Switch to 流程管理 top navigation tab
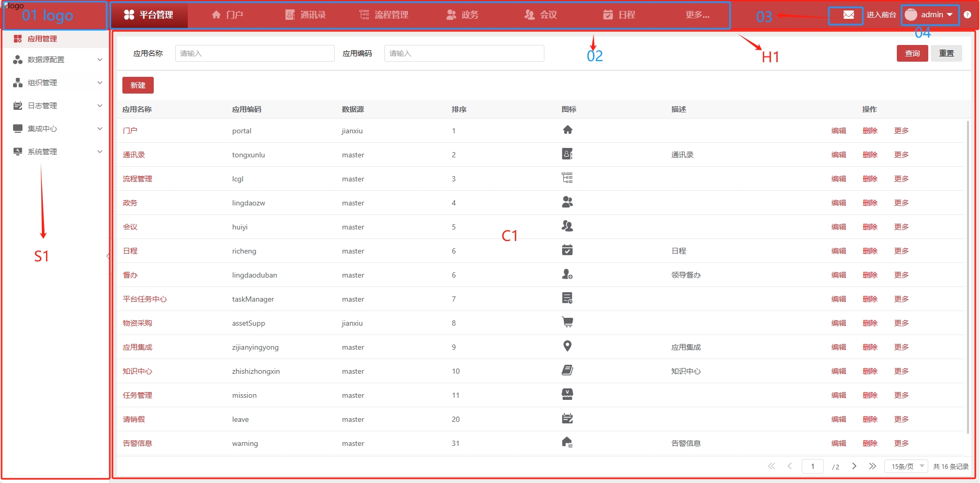Viewport: 980px width, 483px height. pyautogui.click(x=384, y=15)
